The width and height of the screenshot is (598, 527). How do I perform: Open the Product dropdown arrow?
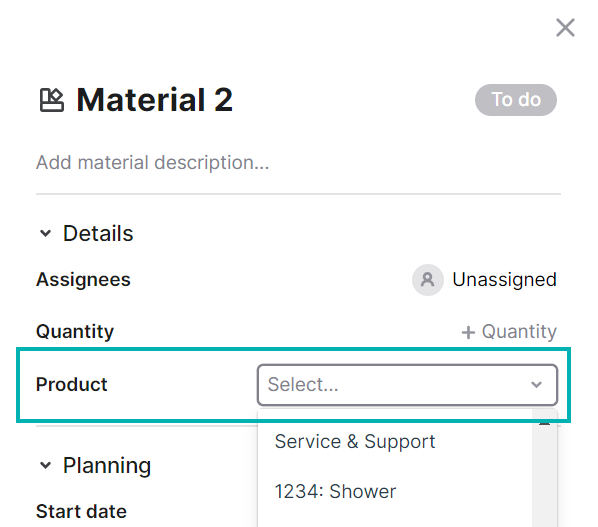536,385
